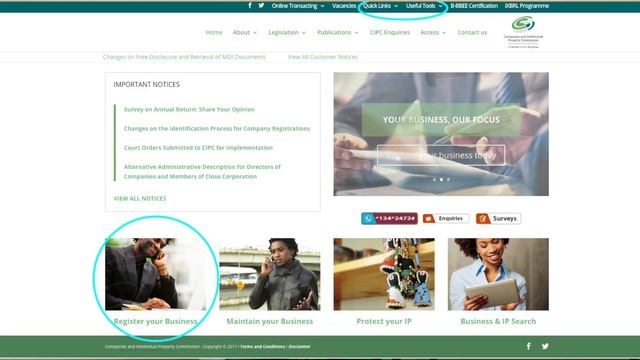Screen dimensions: 640x360
Task: Expand the Online Transacting dropdown
Action: pyautogui.click(x=298, y=6)
